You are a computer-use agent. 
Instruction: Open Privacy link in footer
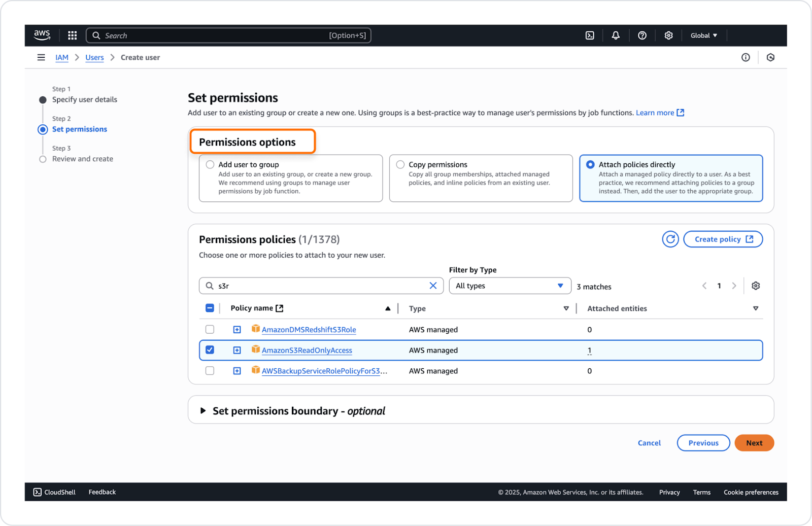point(669,492)
